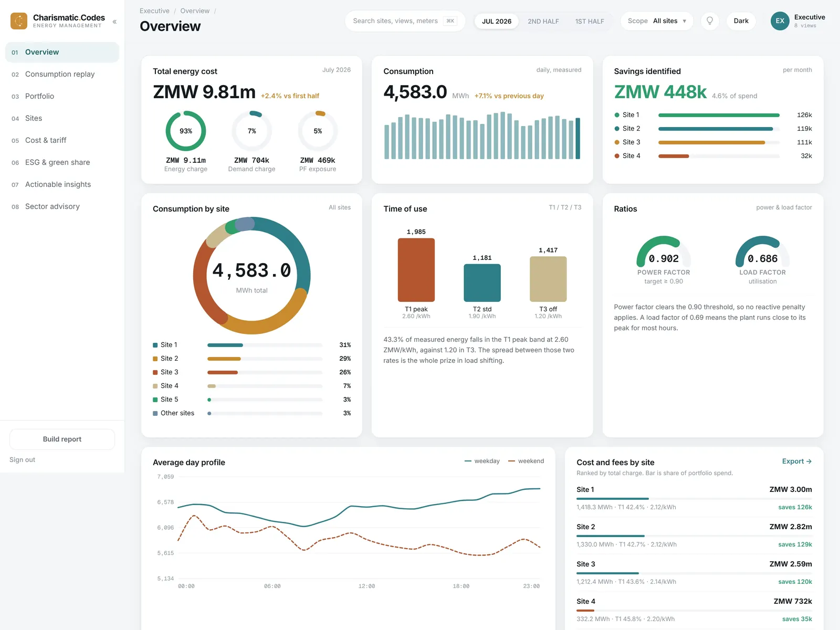Collapse the sidebar with the double chevron
This screenshot has height=630, width=840.
tap(114, 22)
